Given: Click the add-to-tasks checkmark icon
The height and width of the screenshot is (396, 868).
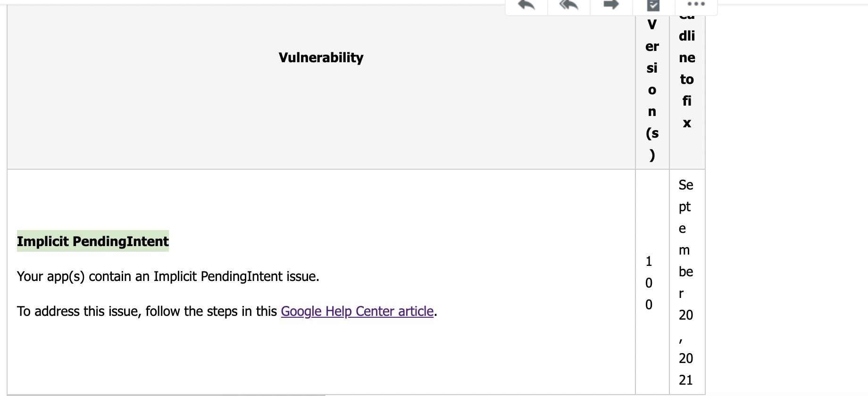Looking at the screenshot, I should 653,5.
